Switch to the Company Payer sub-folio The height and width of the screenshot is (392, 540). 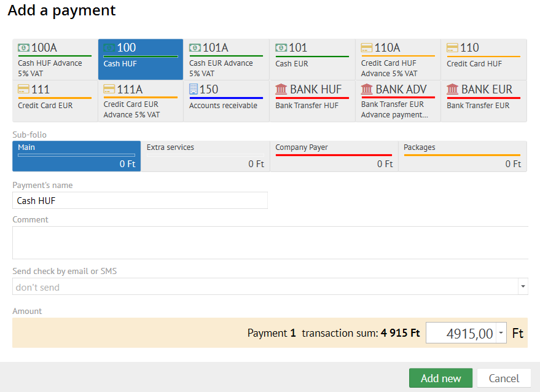pos(334,156)
